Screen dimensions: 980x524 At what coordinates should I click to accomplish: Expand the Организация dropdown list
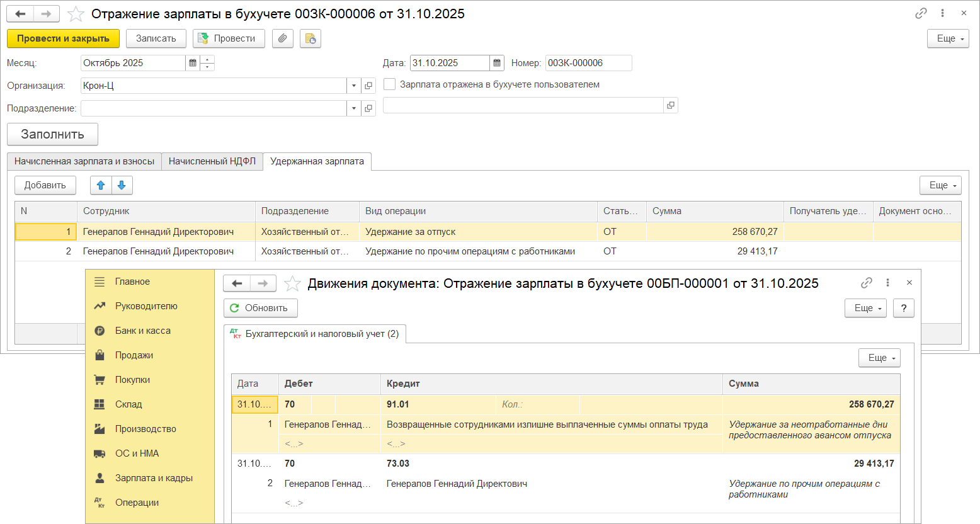[354, 86]
